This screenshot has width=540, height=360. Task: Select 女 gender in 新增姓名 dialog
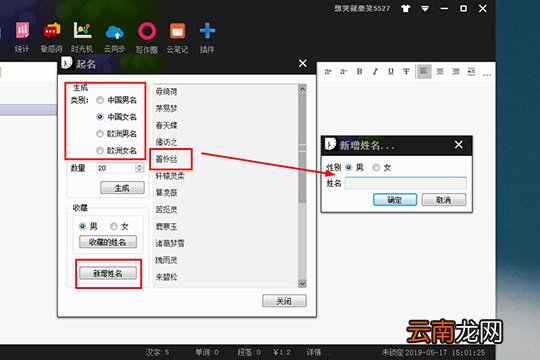pos(376,167)
